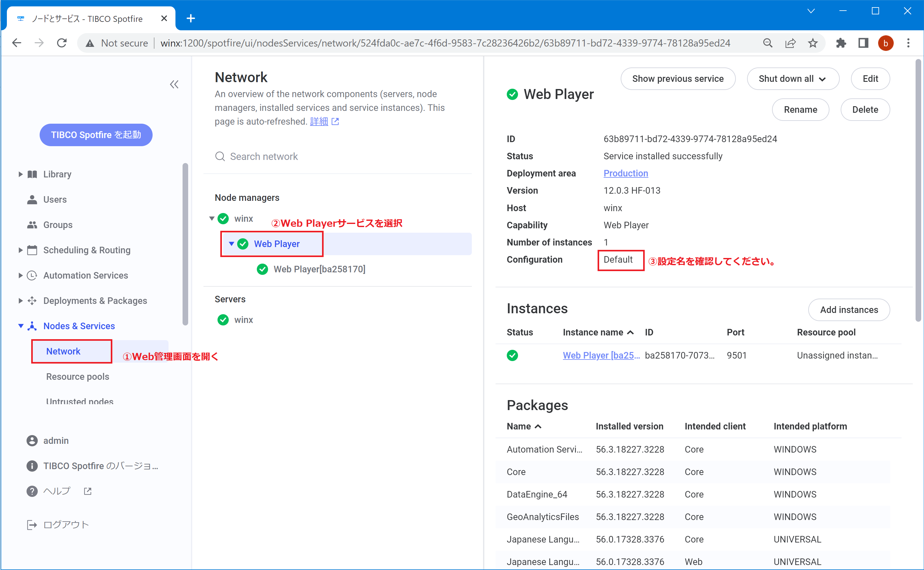924x570 pixels.
Task: Click the help question mark icon
Action: tap(32, 491)
